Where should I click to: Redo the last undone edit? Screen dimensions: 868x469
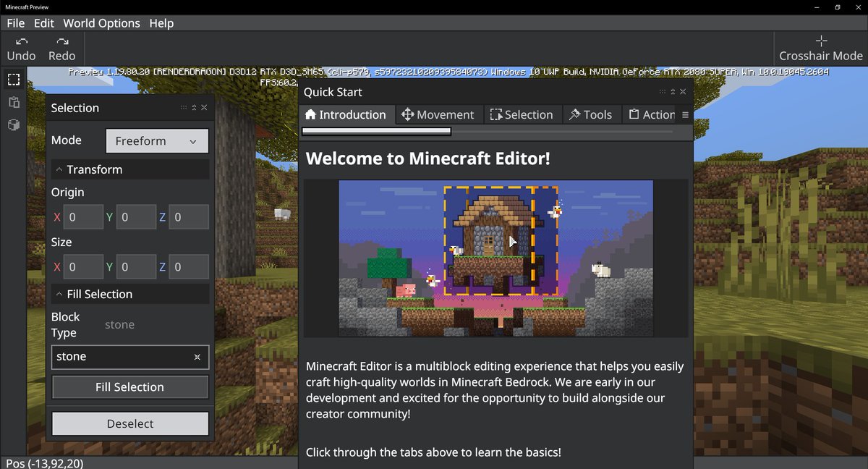(62, 49)
